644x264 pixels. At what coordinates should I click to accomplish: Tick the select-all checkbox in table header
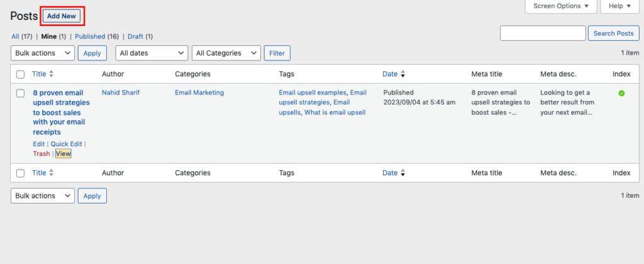click(21, 74)
